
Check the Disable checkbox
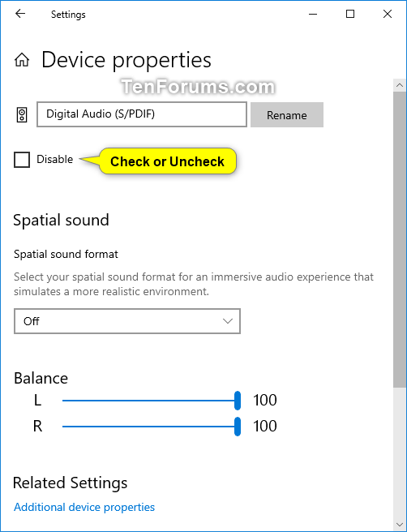coord(22,160)
